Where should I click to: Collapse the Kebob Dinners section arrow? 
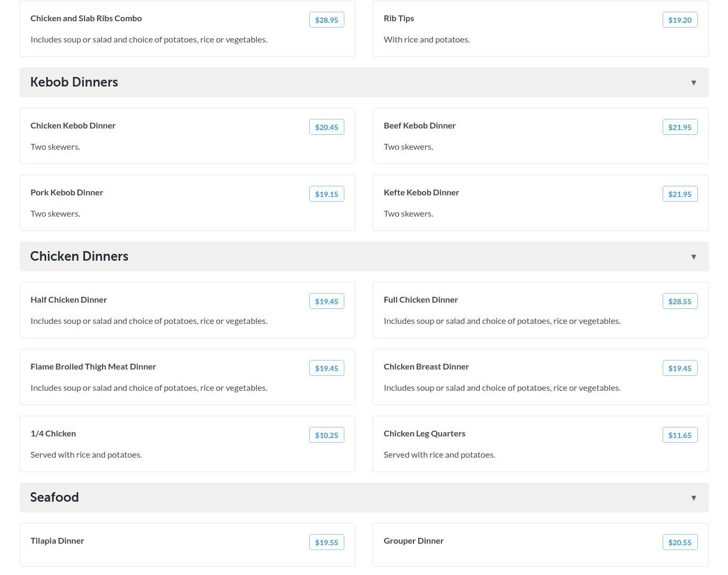click(x=693, y=83)
